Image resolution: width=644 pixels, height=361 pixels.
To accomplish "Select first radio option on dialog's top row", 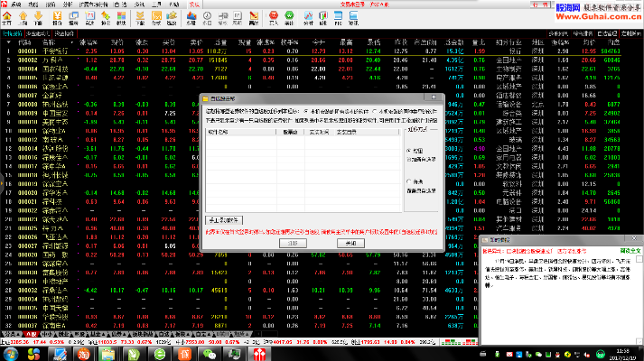I will pyautogui.click(x=306, y=111).
